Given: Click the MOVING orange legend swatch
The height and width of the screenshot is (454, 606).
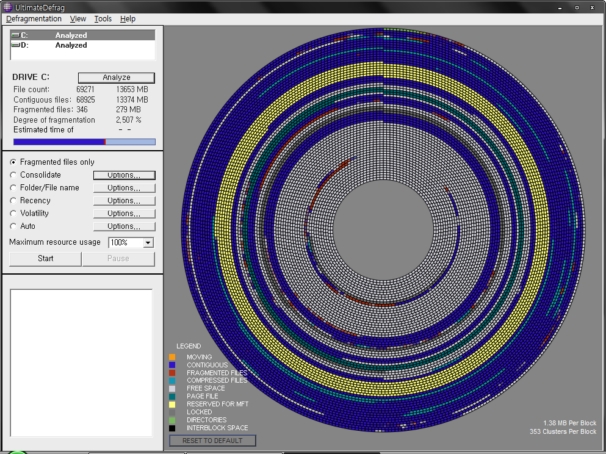Looking at the screenshot, I should pyautogui.click(x=172, y=357).
